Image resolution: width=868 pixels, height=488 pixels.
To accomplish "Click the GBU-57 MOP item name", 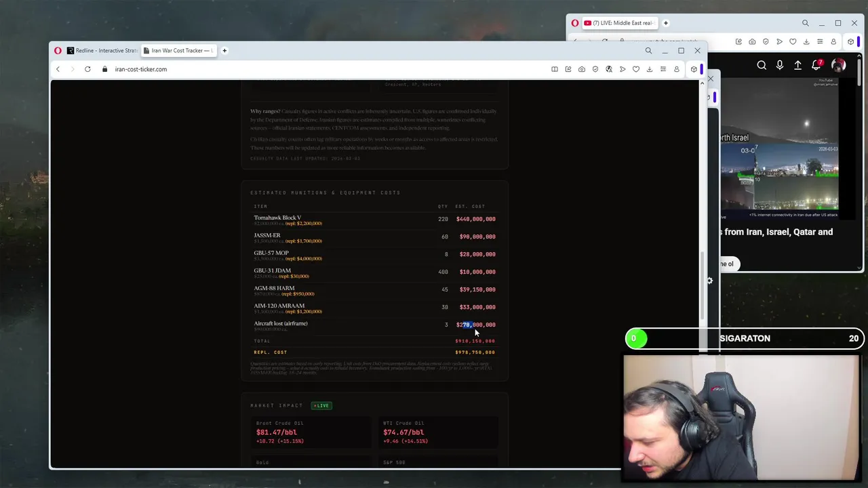I will 271,253.
